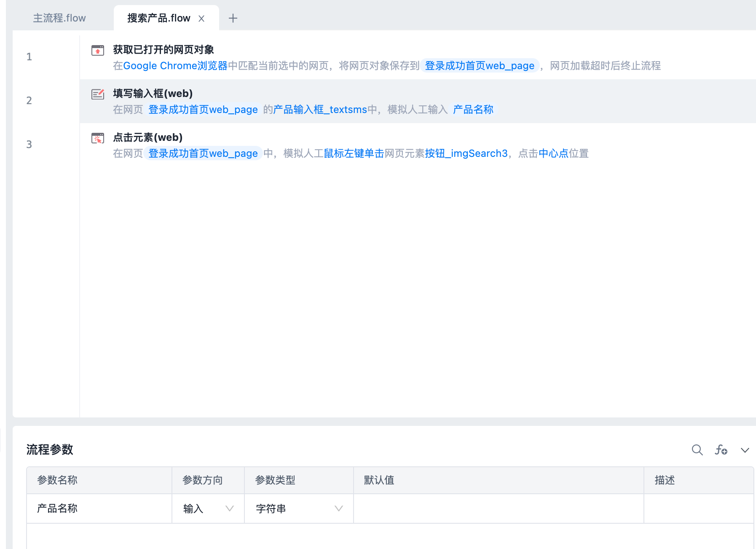Click the 填写输入框(web) step icon

[98, 94]
